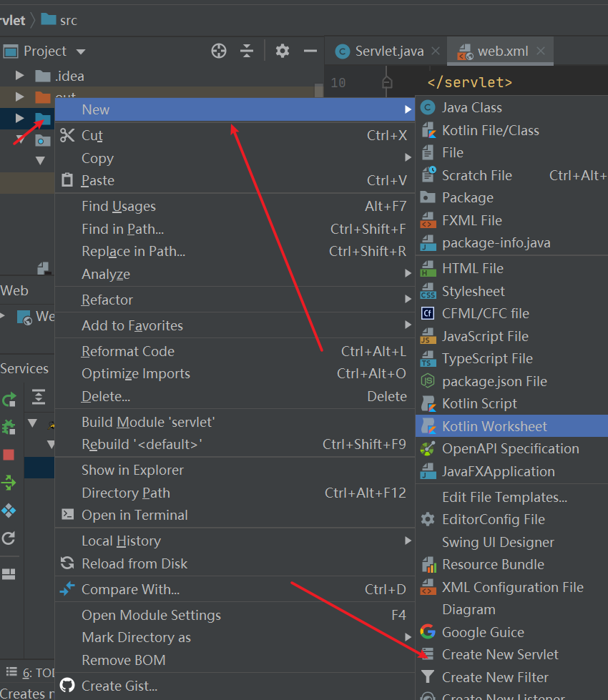Click the debug bug icon in Services

pos(9,427)
